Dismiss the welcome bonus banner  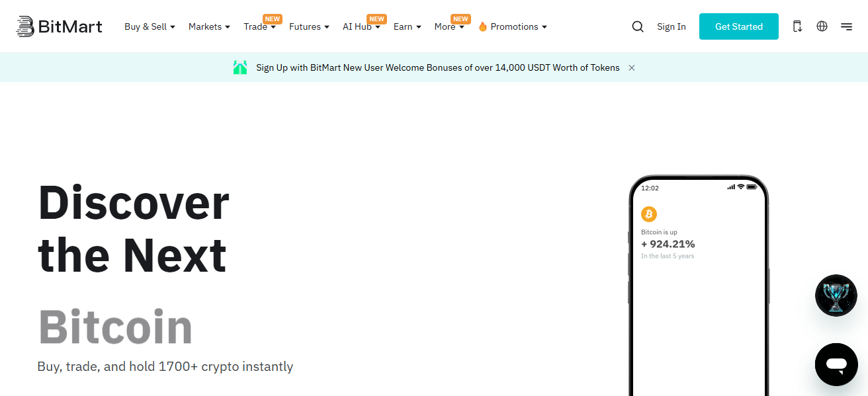coord(632,67)
